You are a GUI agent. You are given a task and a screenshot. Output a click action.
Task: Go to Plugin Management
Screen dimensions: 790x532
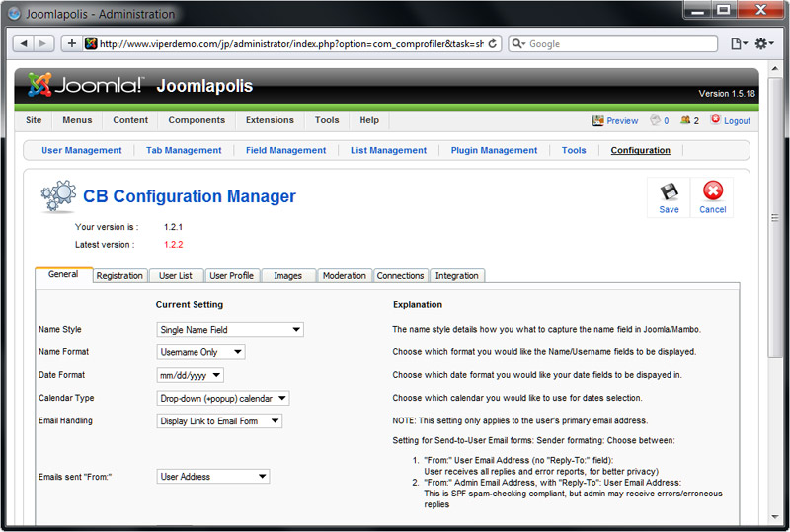[495, 150]
